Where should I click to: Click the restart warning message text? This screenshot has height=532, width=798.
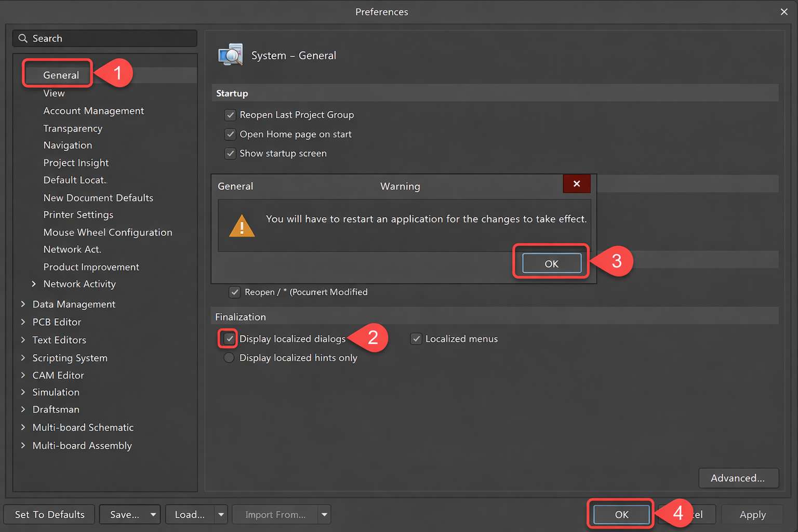coord(426,219)
